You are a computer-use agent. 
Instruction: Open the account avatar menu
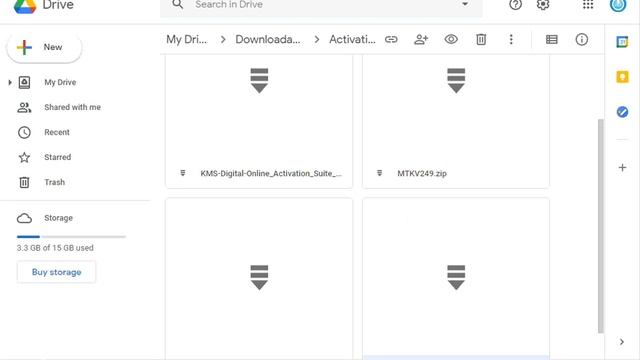point(618,5)
